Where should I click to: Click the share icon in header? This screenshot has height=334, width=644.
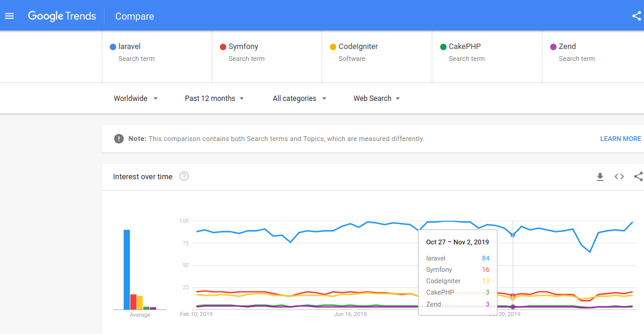pos(636,16)
